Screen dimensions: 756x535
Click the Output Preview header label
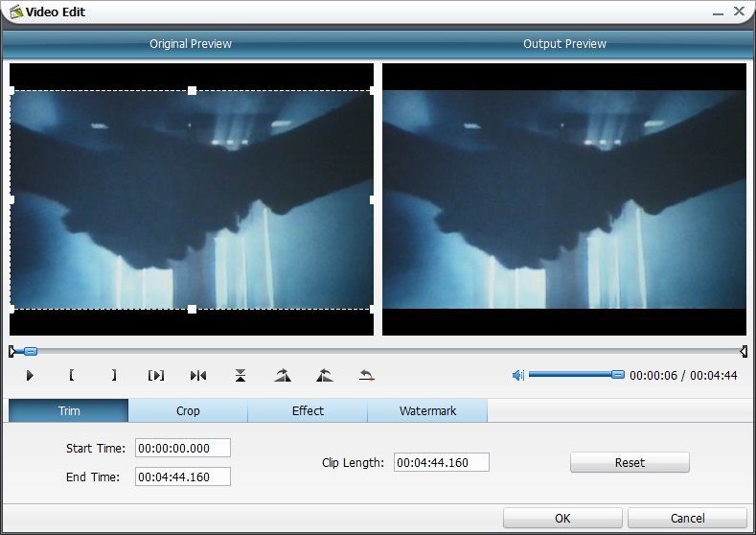point(564,43)
